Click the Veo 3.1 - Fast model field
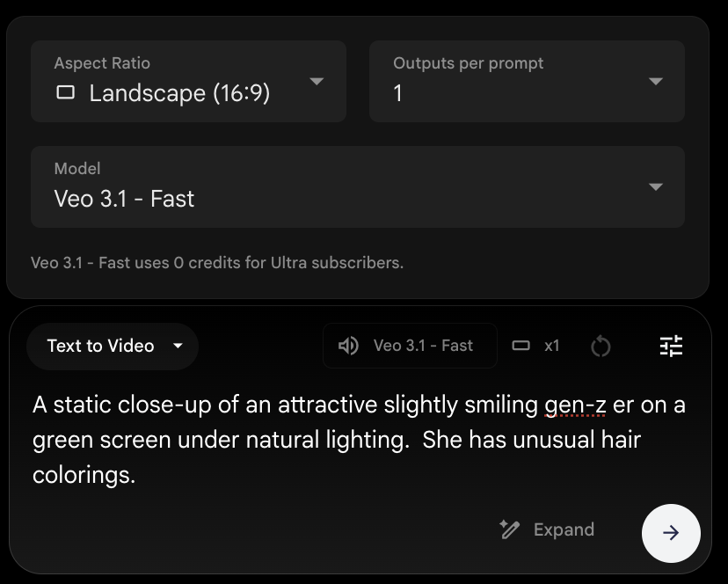 (x=124, y=199)
